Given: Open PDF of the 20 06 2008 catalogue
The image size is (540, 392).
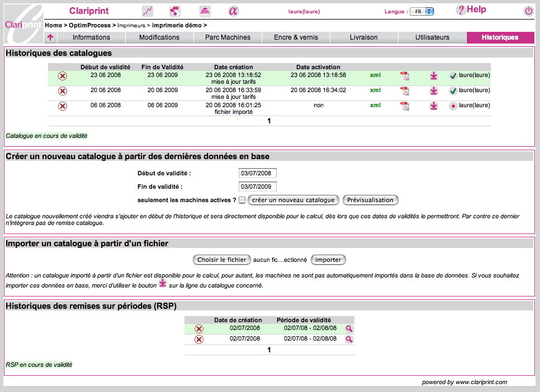Looking at the screenshot, I should tap(405, 91).
